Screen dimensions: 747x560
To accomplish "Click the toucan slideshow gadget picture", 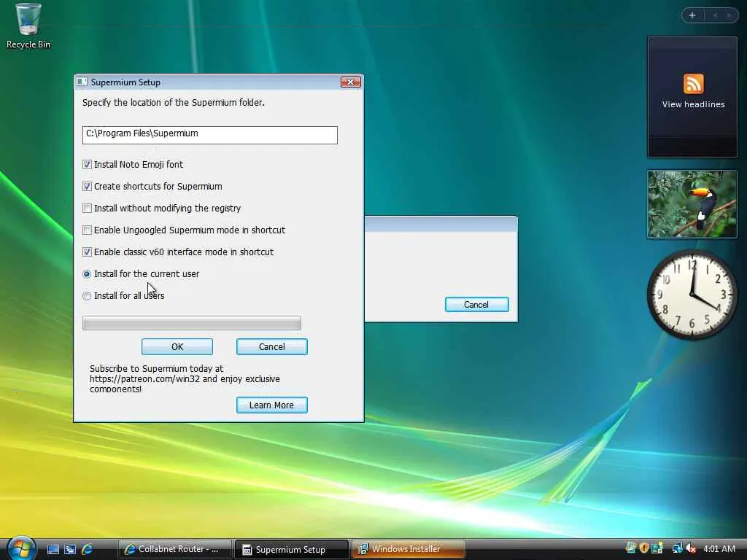I will click(692, 204).
